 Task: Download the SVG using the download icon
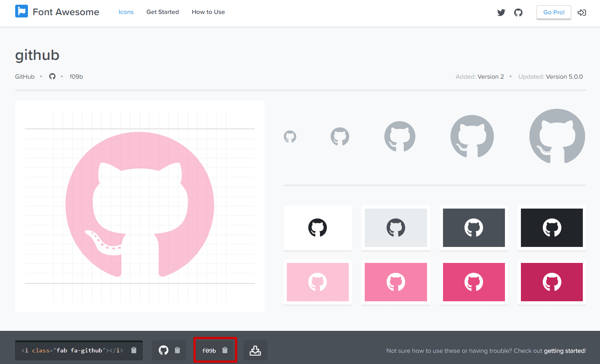click(255, 350)
